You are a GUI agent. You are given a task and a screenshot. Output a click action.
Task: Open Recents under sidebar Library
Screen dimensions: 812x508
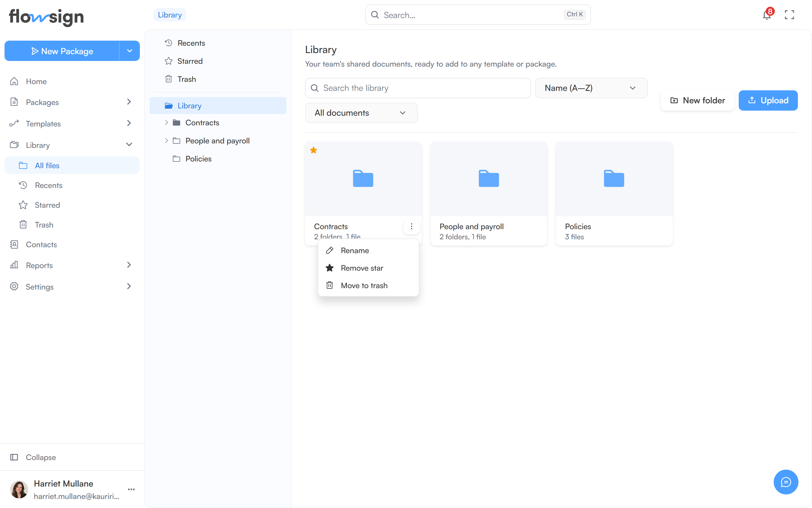point(72,185)
